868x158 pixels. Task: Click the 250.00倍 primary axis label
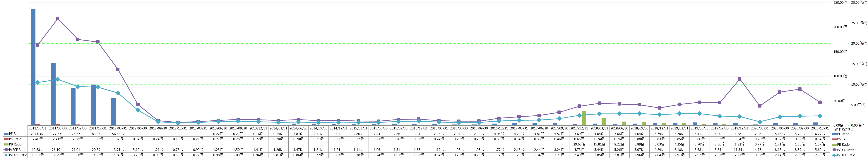click(x=841, y=2)
